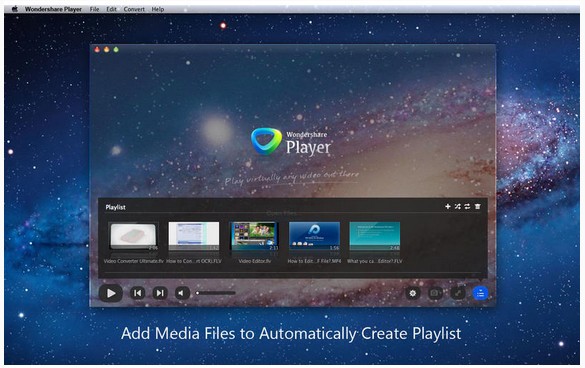The height and width of the screenshot is (368, 585).
Task: Skip to the previous track
Action: click(x=138, y=293)
